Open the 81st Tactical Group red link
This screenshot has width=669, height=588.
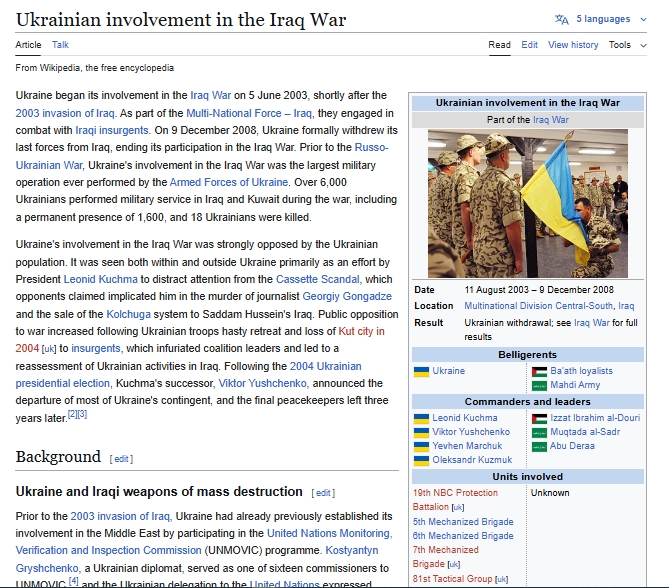point(452,579)
